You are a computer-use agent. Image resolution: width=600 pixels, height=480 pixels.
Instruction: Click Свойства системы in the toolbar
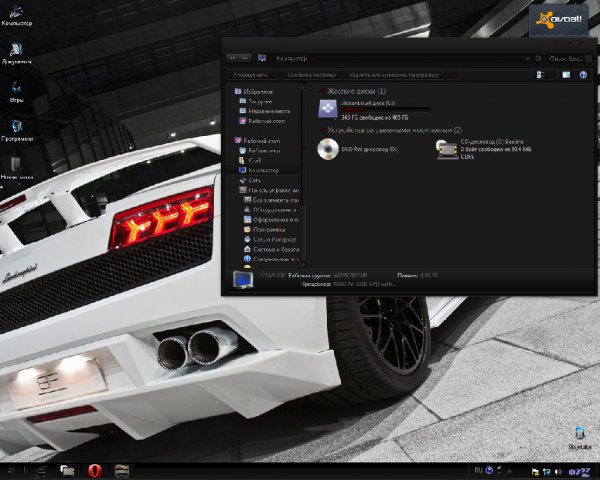311,75
